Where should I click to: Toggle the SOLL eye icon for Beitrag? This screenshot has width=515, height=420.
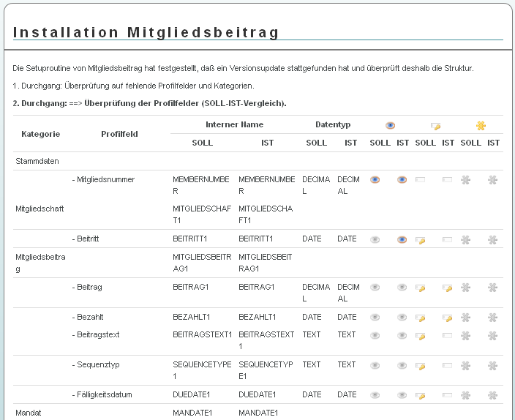coord(375,288)
